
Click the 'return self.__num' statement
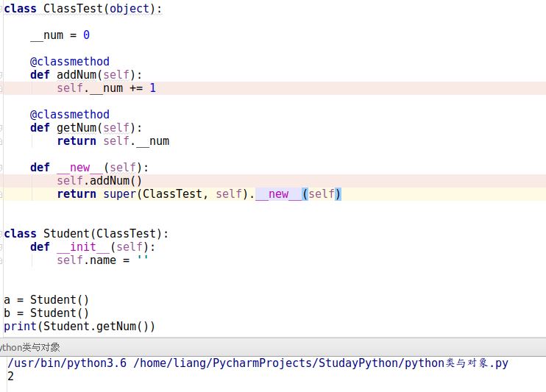click(113, 141)
